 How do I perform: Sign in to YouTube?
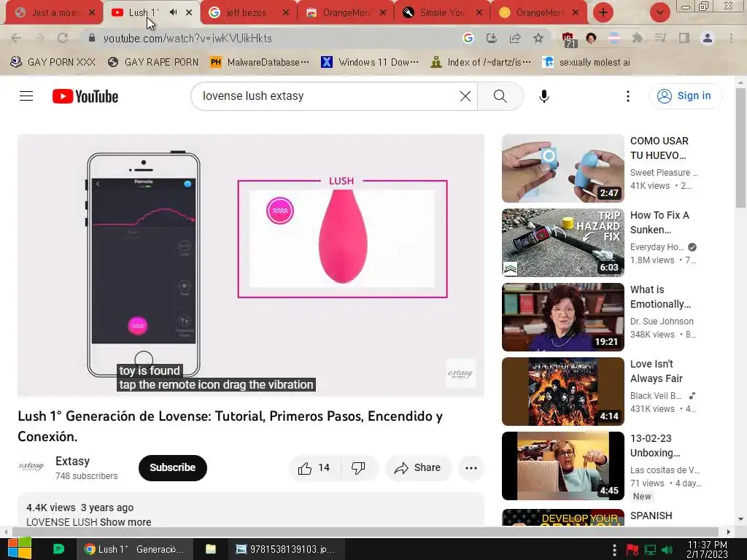point(684,96)
